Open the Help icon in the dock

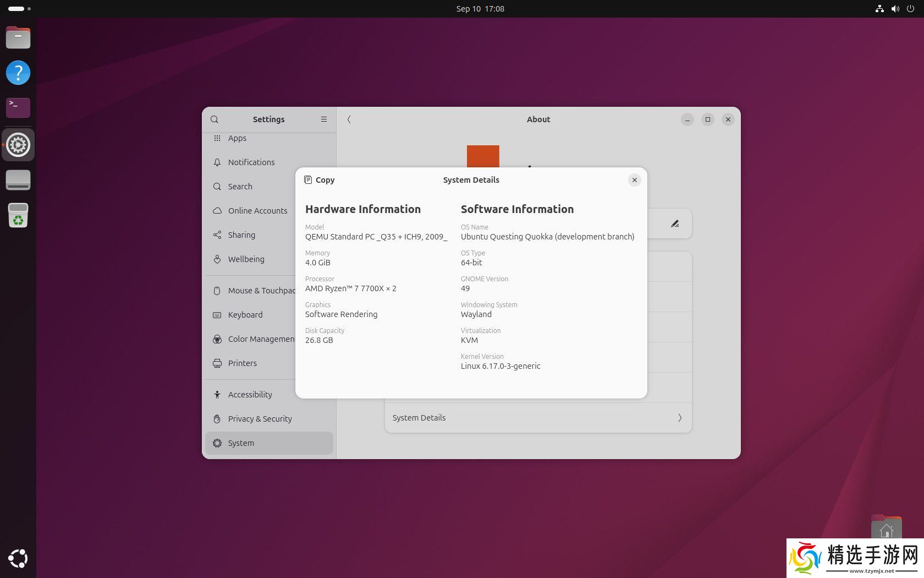tap(18, 73)
